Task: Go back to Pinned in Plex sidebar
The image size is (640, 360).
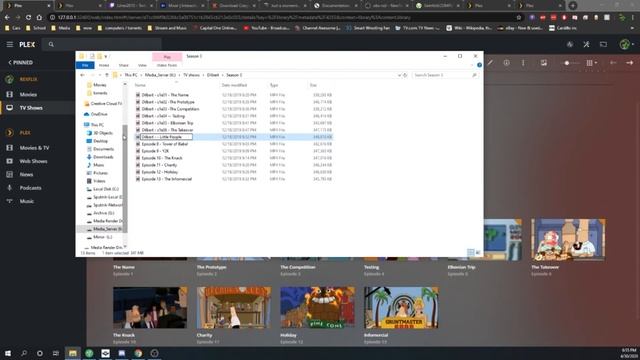Action: click(x=20, y=62)
